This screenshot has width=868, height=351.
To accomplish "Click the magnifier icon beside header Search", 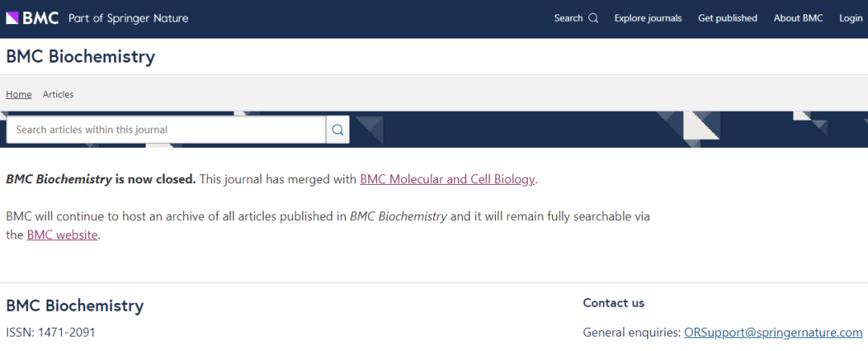I will pos(593,18).
